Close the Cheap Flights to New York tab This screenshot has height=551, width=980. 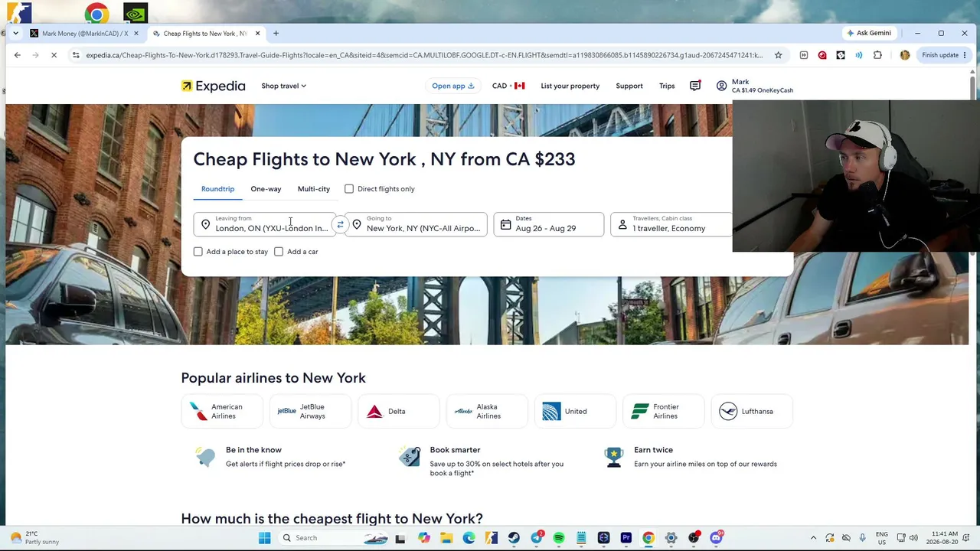[x=257, y=33]
